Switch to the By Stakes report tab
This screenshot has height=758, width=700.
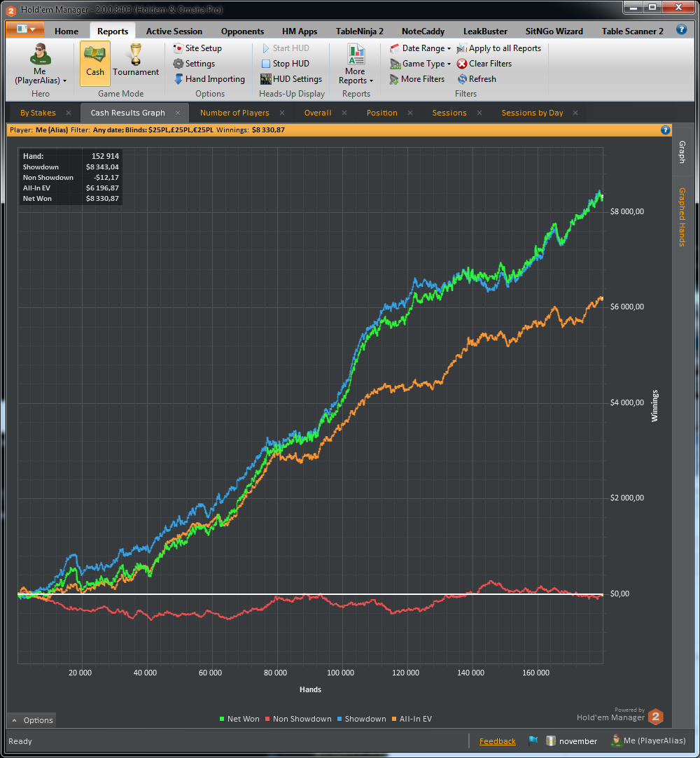pyautogui.click(x=38, y=113)
